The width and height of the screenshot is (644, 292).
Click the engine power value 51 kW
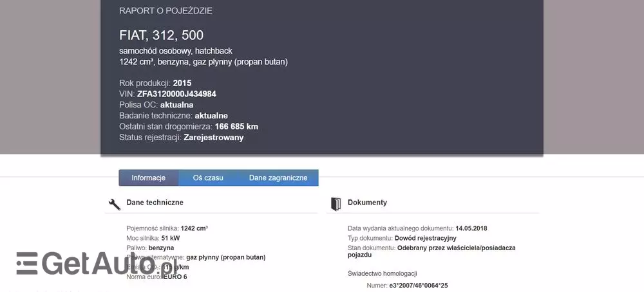tap(170, 238)
